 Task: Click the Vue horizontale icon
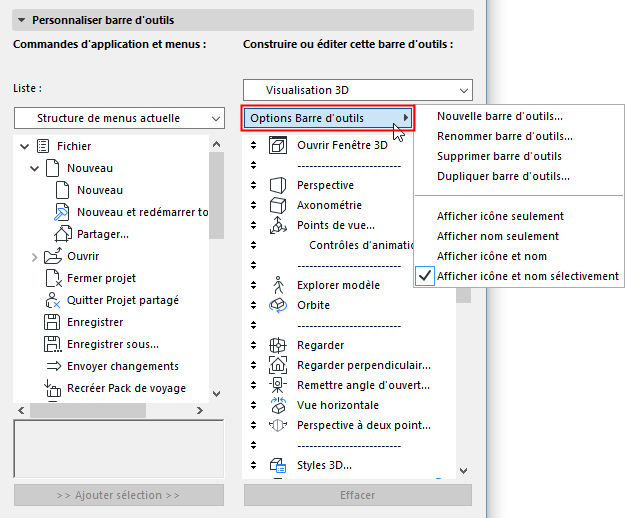[x=278, y=405]
